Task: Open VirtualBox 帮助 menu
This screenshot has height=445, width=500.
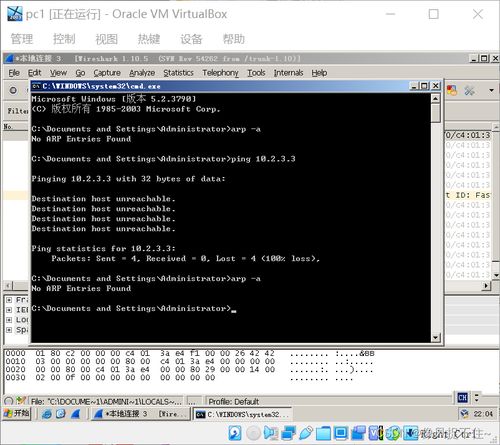Action: point(234,39)
